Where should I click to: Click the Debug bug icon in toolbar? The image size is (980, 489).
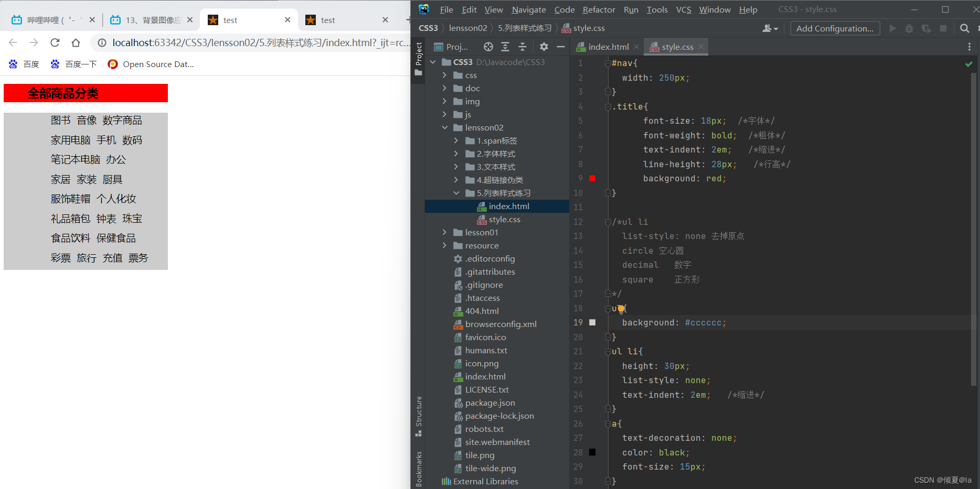(x=909, y=28)
